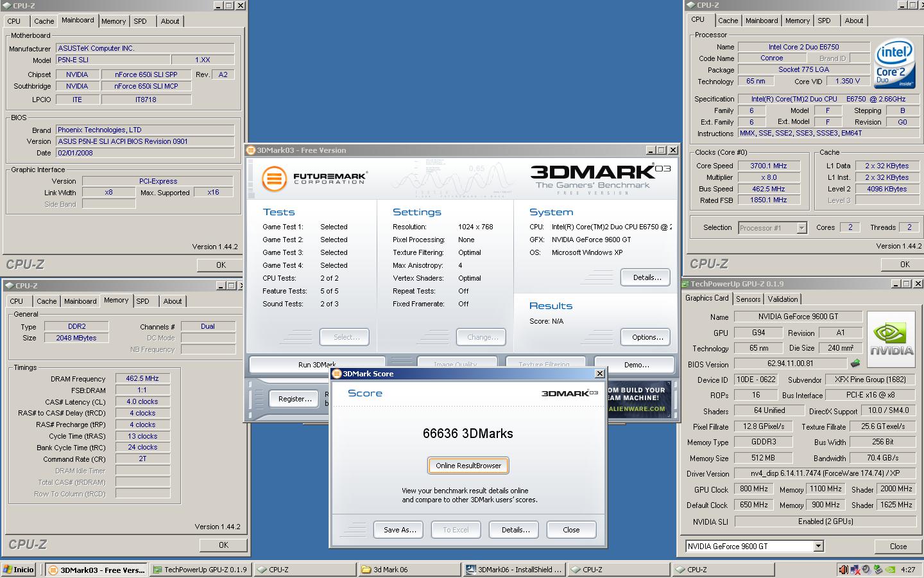Switch to the Sensors tab in GPU-Z

point(748,299)
